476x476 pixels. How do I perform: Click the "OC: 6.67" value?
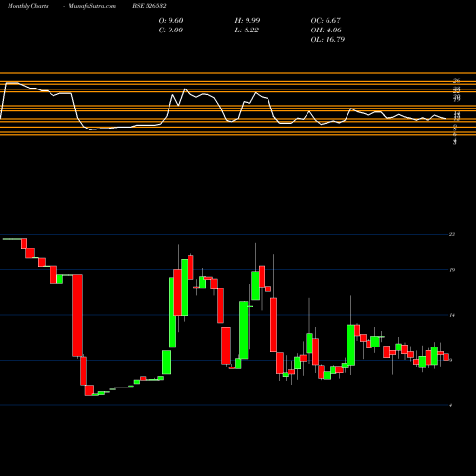[x=326, y=21]
